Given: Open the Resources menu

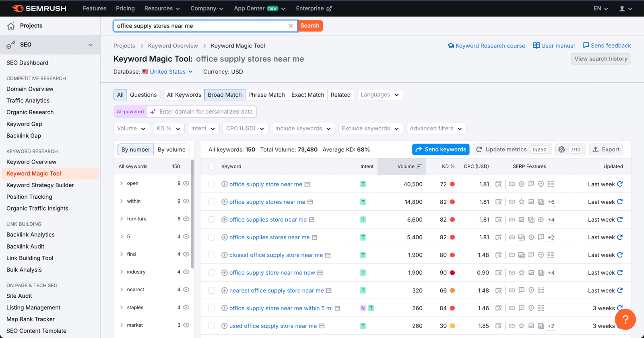Looking at the screenshot, I should [x=162, y=8].
